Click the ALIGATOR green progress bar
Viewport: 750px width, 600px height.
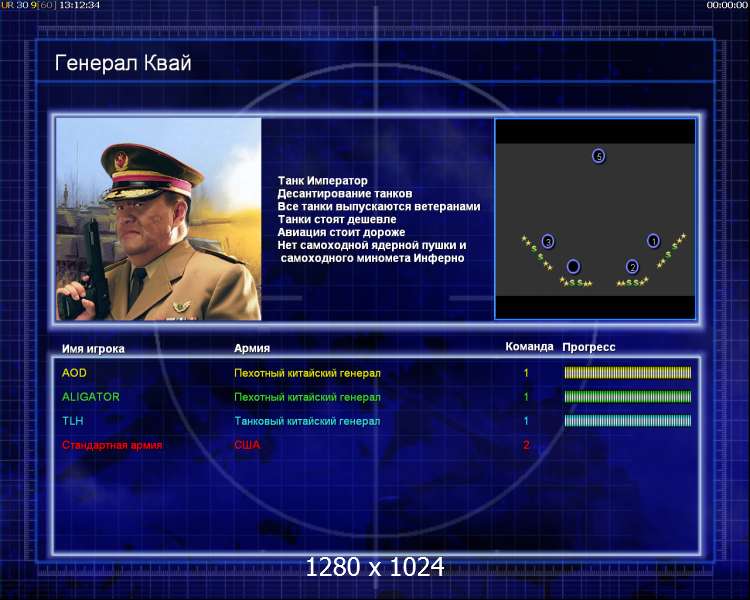point(628,397)
